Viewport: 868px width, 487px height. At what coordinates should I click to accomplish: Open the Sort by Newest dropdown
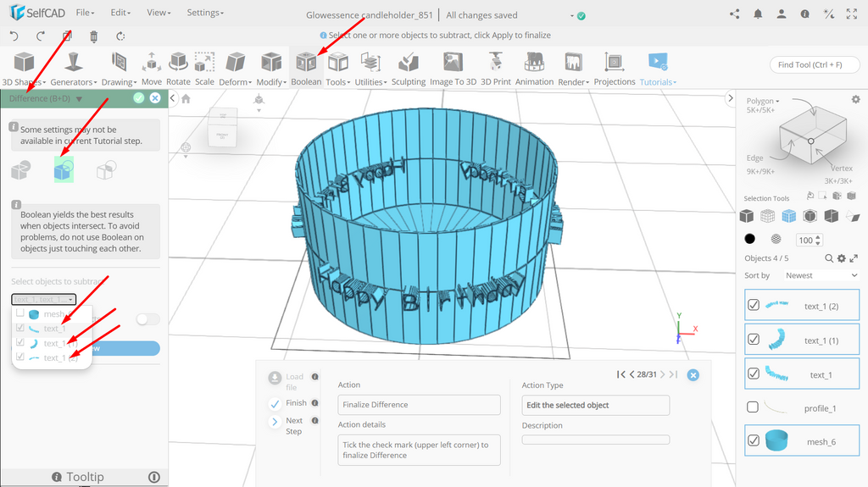821,275
